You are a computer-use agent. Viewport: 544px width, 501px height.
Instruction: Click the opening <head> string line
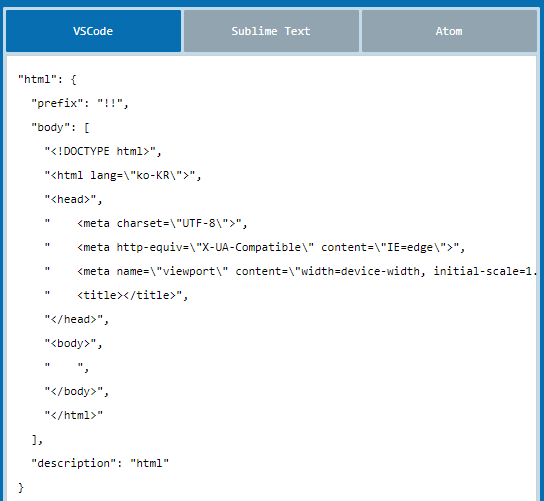(x=73, y=199)
